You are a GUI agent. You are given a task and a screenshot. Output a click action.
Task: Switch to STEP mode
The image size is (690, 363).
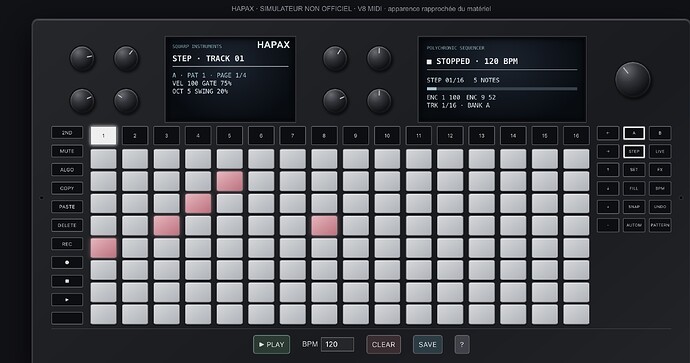[x=634, y=151]
